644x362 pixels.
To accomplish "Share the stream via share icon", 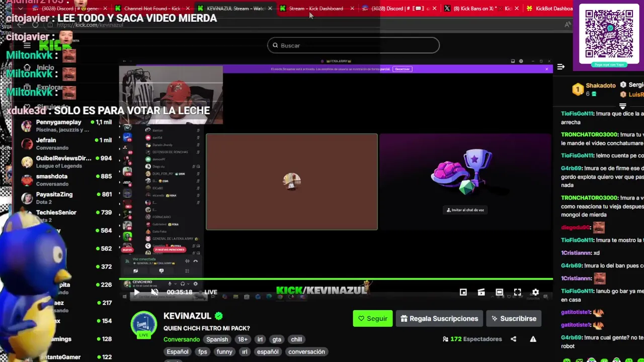I will pyautogui.click(x=513, y=339).
